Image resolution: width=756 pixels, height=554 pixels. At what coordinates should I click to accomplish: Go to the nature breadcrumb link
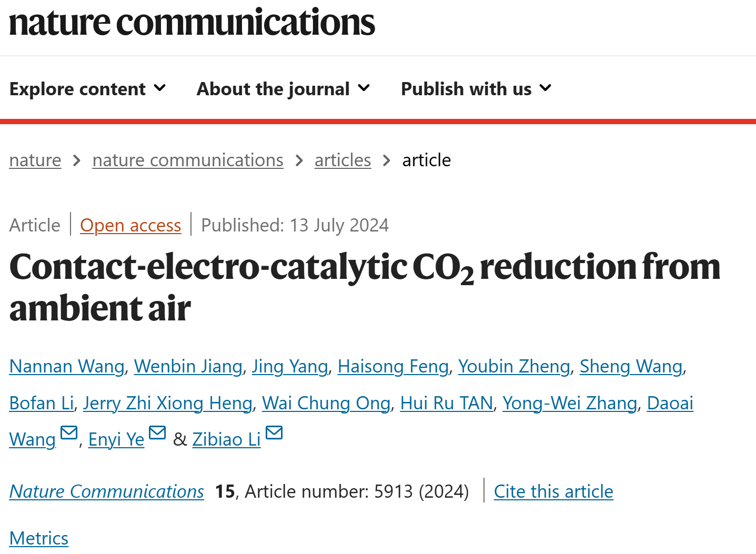tap(35, 160)
